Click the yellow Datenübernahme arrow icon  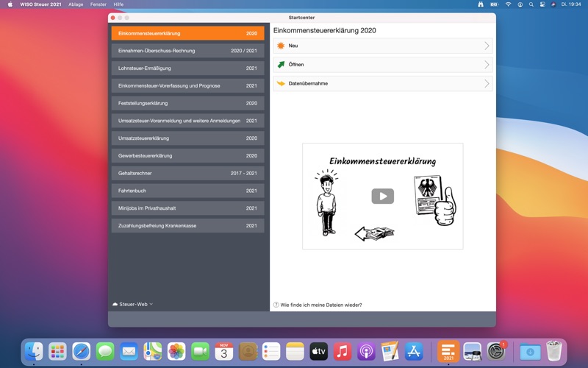tap(280, 84)
